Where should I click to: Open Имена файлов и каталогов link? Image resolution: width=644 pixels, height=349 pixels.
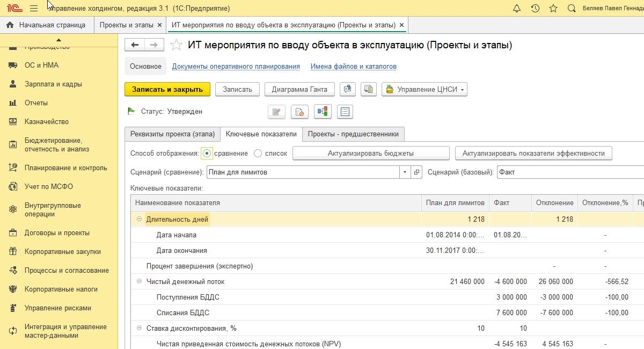[x=354, y=66]
